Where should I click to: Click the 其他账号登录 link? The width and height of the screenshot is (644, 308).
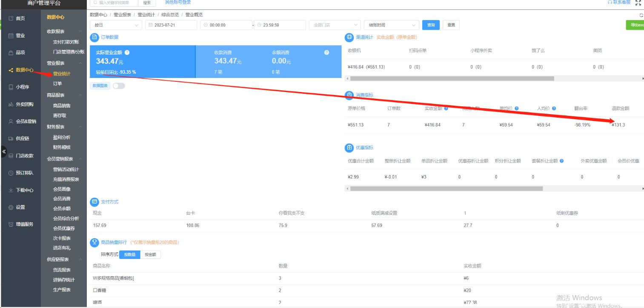point(178,2)
